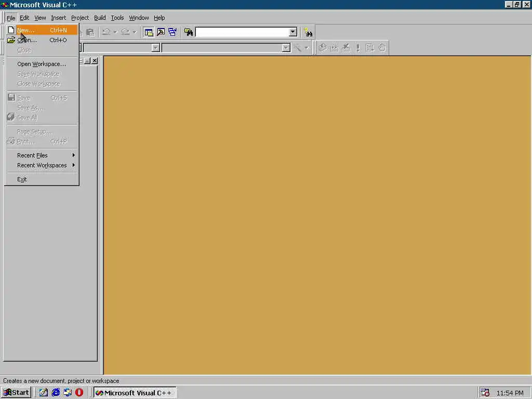The image size is (532, 399).
Task: Click the Insert Breakpoint hand icon
Action: [382, 48]
